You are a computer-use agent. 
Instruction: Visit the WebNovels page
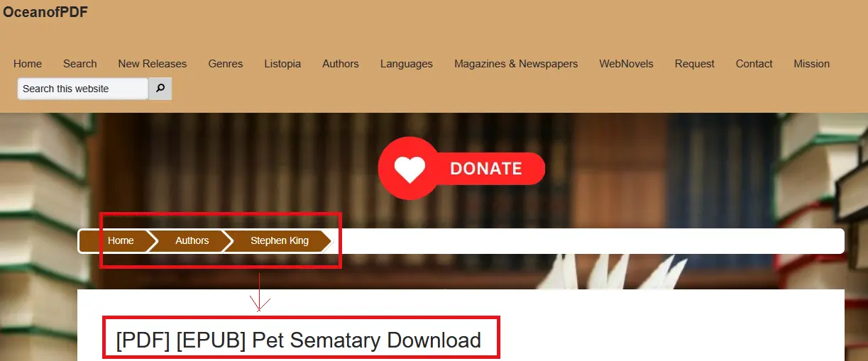[x=627, y=64]
